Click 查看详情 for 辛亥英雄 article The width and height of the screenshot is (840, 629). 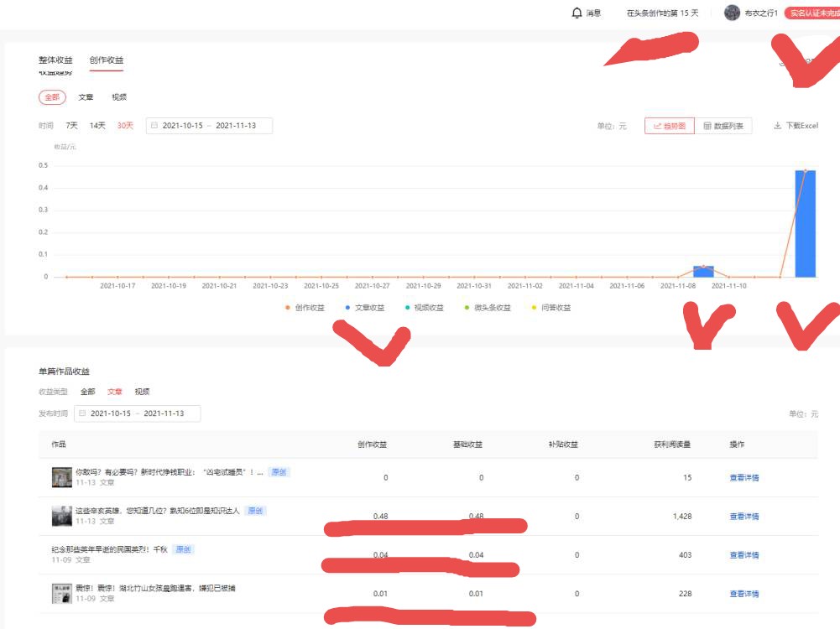744,517
